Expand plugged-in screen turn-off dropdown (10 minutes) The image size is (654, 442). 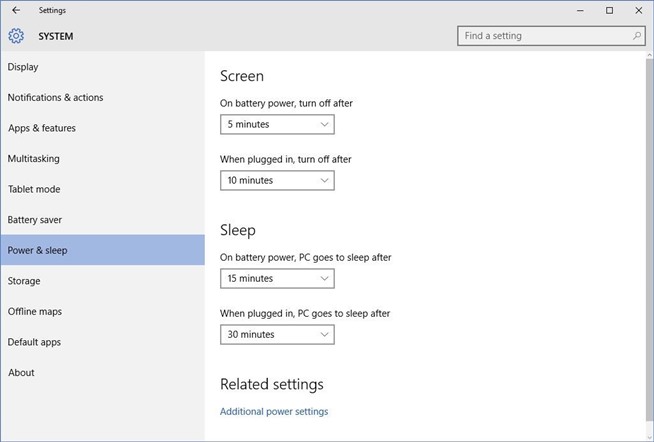coord(277,180)
